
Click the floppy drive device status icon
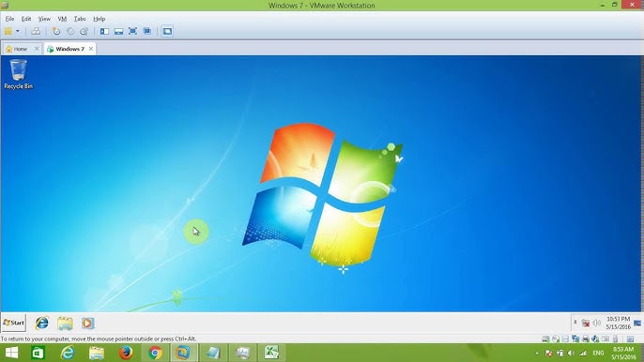[565, 339]
